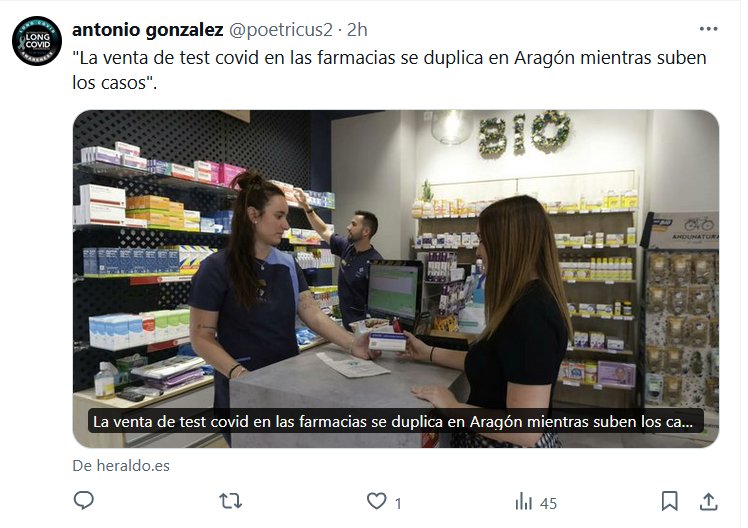Bookmark this tweet
The image size is (748, 528).
(669, 501)
